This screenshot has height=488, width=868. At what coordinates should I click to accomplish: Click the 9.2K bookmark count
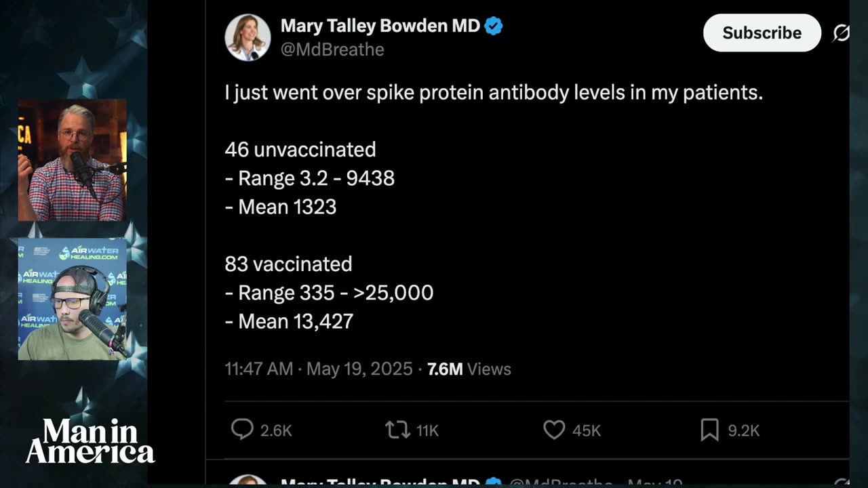[x=743, y=430]
